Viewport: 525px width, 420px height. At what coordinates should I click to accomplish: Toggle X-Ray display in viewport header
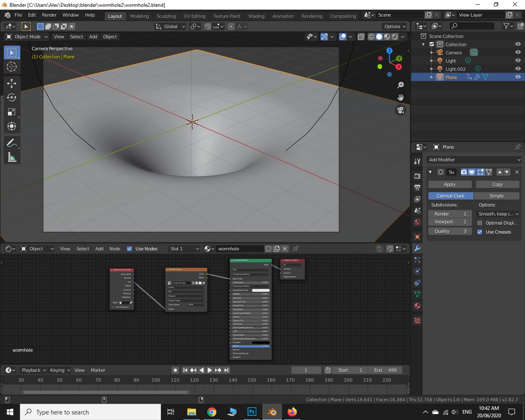click(x=361, y=37)
